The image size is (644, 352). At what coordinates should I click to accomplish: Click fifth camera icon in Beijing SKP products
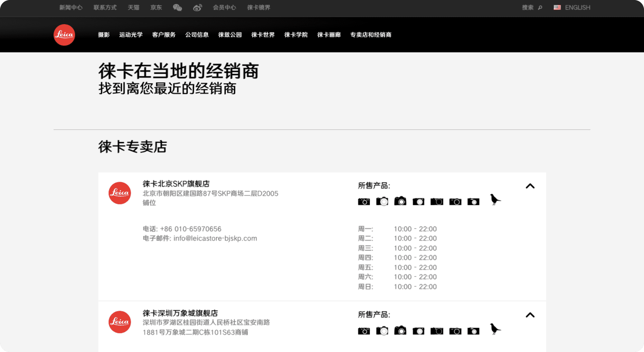[x=437, y=201]
